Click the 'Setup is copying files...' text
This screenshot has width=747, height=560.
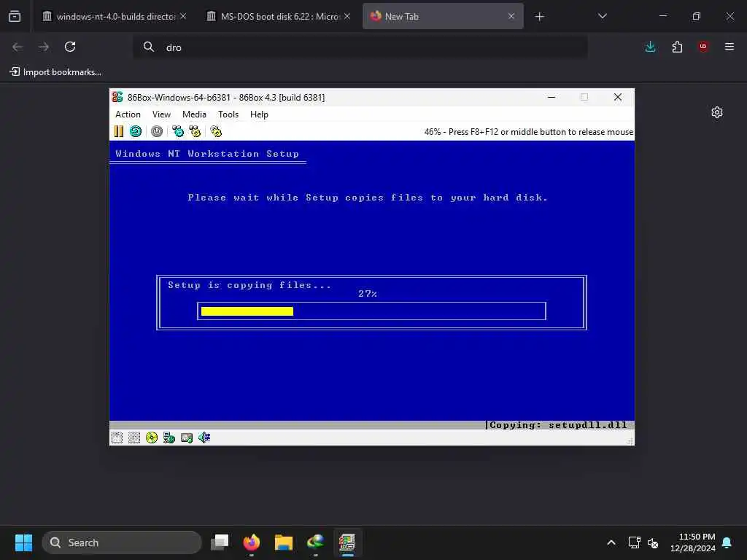pos(249,285)
